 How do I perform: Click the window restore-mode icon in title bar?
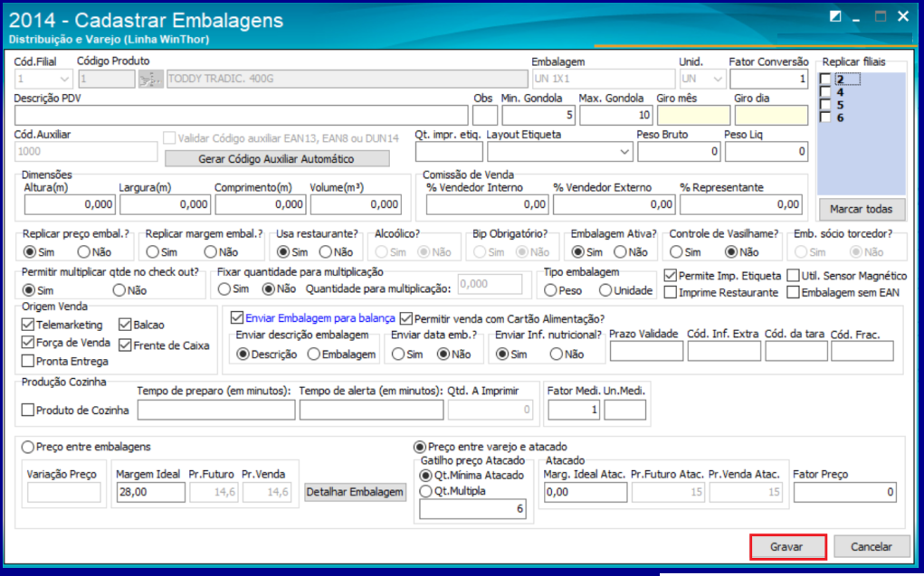click(x=835, y=16)
